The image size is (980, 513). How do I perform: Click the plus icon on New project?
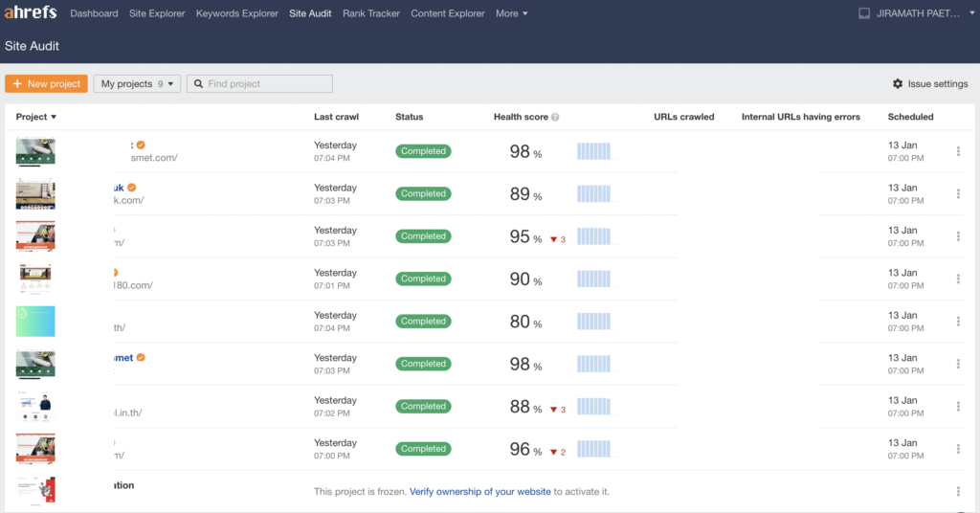pyautogui.click(x=17, y=83)
